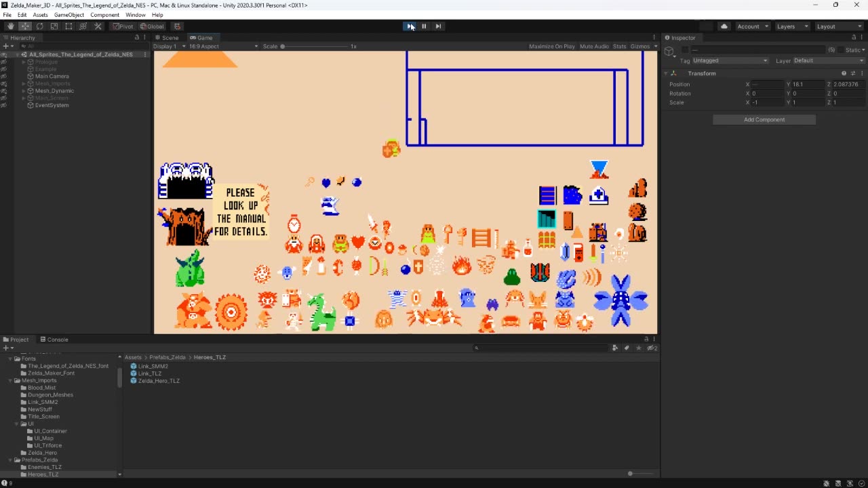The image size is (868, 488).
Task: Open the Display 1 dropdown
Action: point(169,46)
